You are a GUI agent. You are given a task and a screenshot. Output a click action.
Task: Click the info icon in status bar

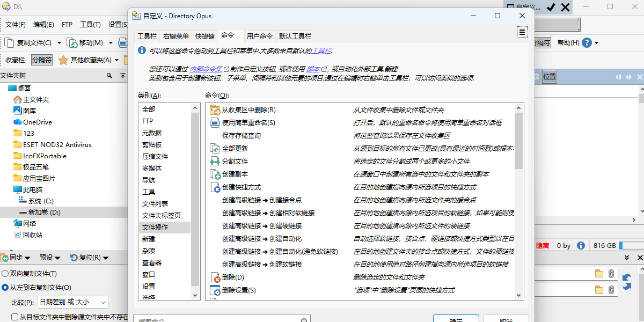581,245
